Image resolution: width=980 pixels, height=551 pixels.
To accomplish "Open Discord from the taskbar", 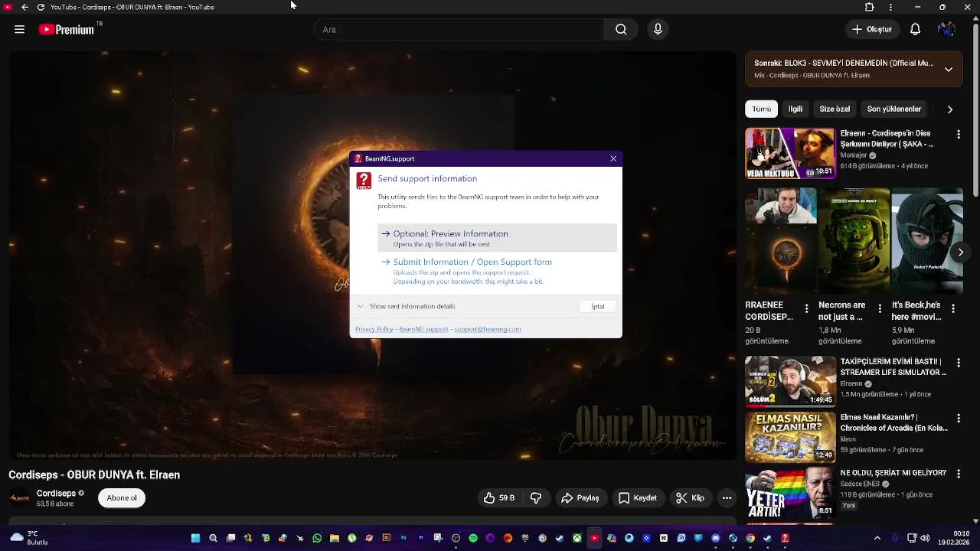I will 715,538.
